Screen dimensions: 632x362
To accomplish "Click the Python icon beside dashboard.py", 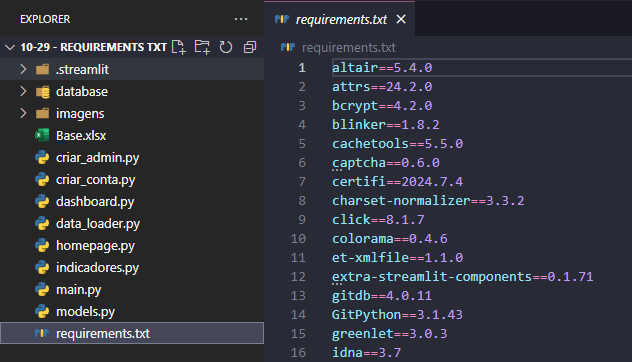I will click(42, 202).
